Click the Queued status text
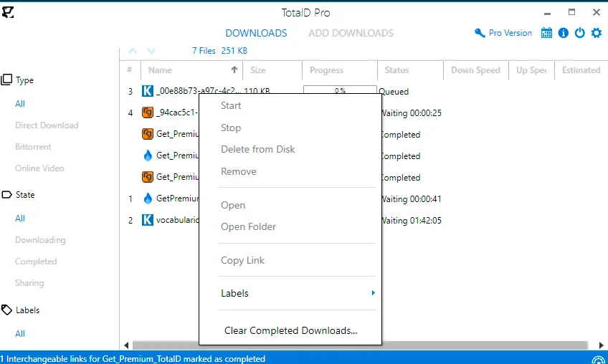The width and height of the screenshot is (608, 364). coord(394,92)
